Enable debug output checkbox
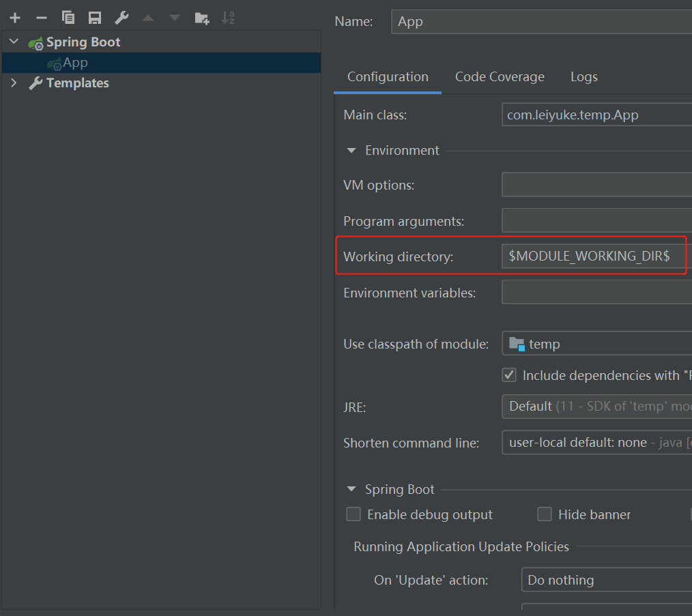 [x=354, y=514]
